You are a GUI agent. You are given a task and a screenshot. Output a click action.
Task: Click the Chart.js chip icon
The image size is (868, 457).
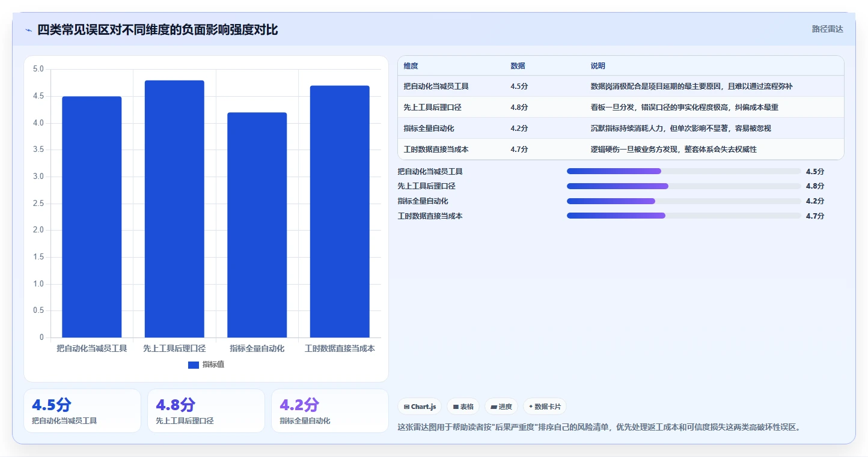407,407
